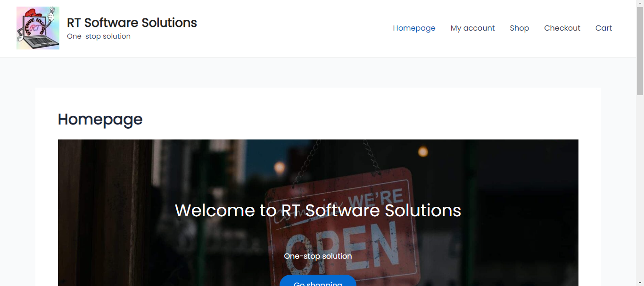Open the Checkout navigation link
Viewport: 644px width, 286px height.
coord(562,28)
